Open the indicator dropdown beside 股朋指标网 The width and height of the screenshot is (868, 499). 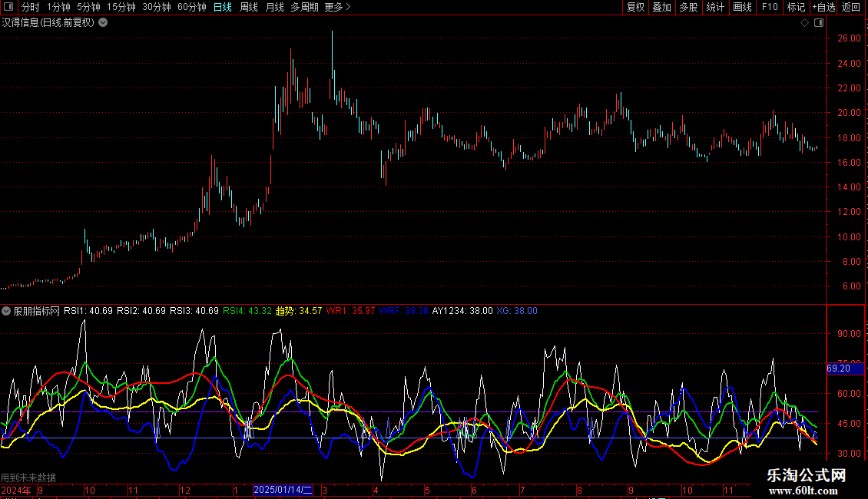(x=6, y=312)
